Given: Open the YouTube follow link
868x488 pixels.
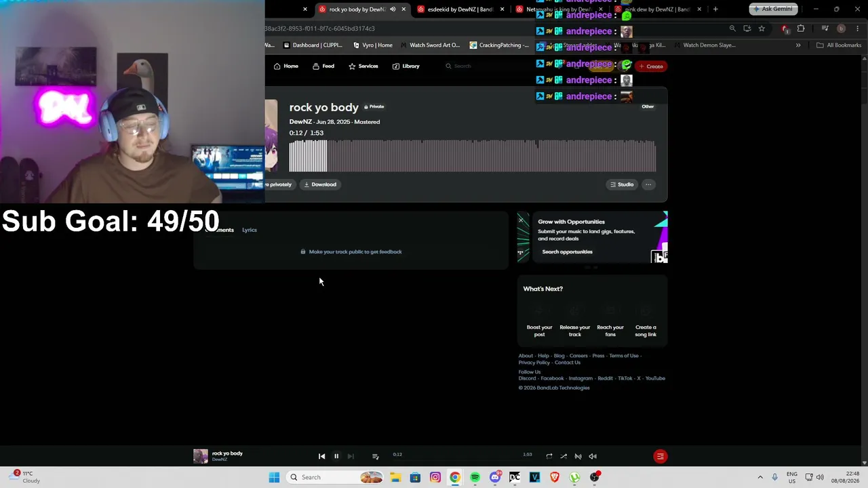Looking at the screenshot, I should tap(655, 378).
